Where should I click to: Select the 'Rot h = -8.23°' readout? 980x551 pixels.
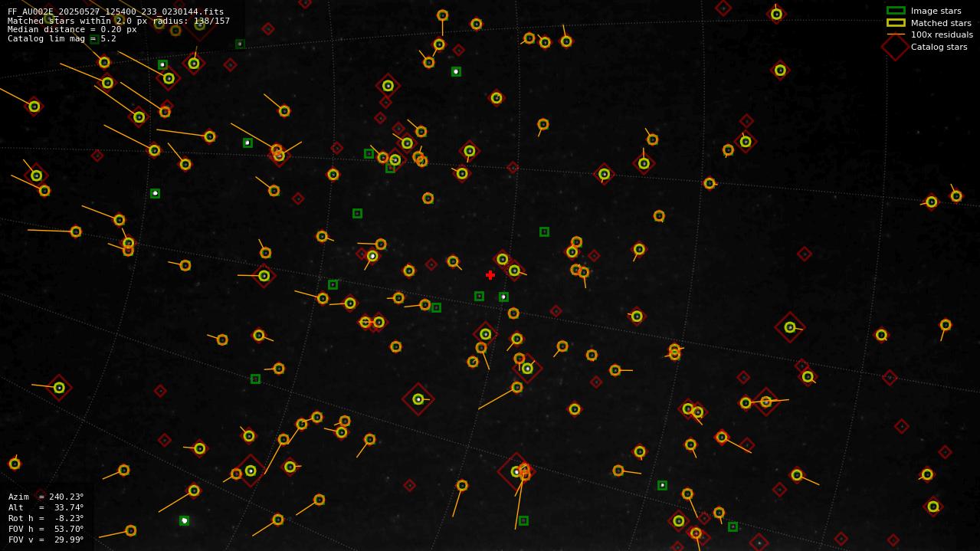[46, 518]
